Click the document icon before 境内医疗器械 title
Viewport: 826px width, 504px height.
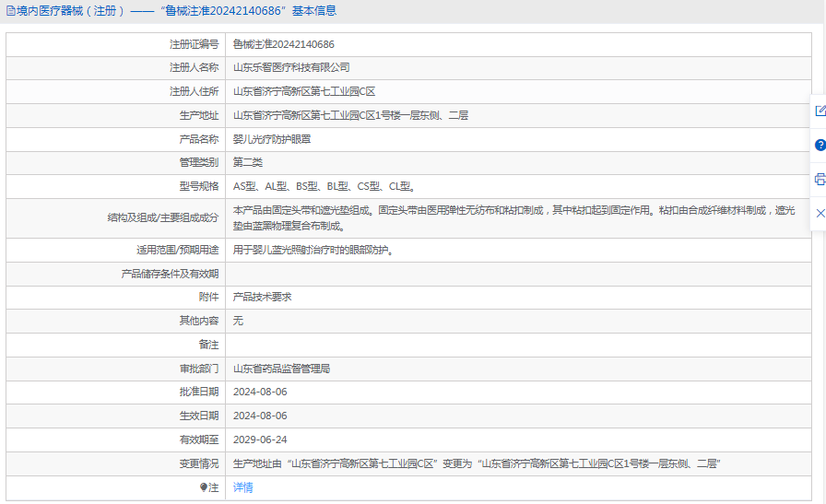(x=10, y=11)
